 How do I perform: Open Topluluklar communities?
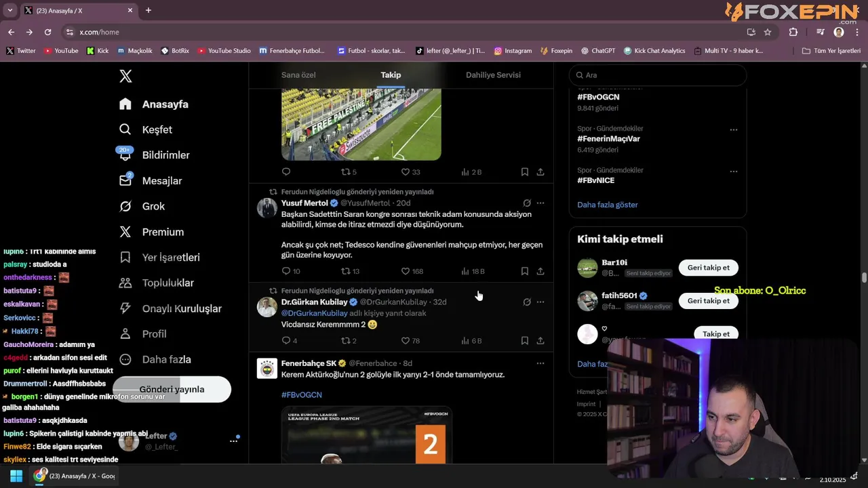(156, 283)
